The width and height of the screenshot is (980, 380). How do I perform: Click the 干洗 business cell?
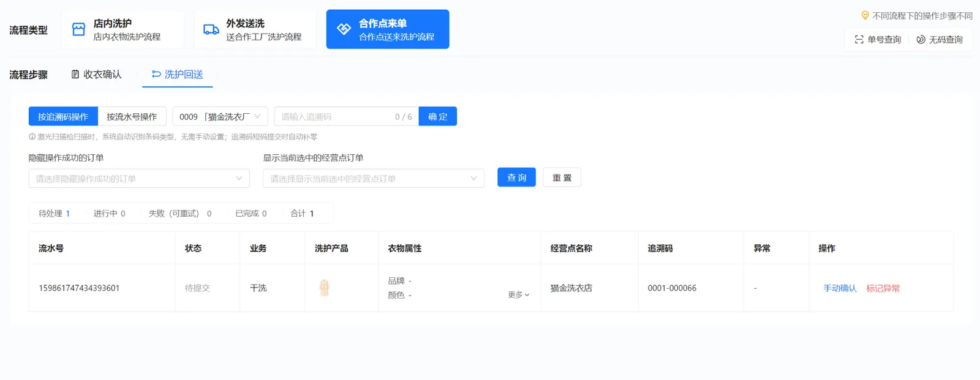(258, 288)
